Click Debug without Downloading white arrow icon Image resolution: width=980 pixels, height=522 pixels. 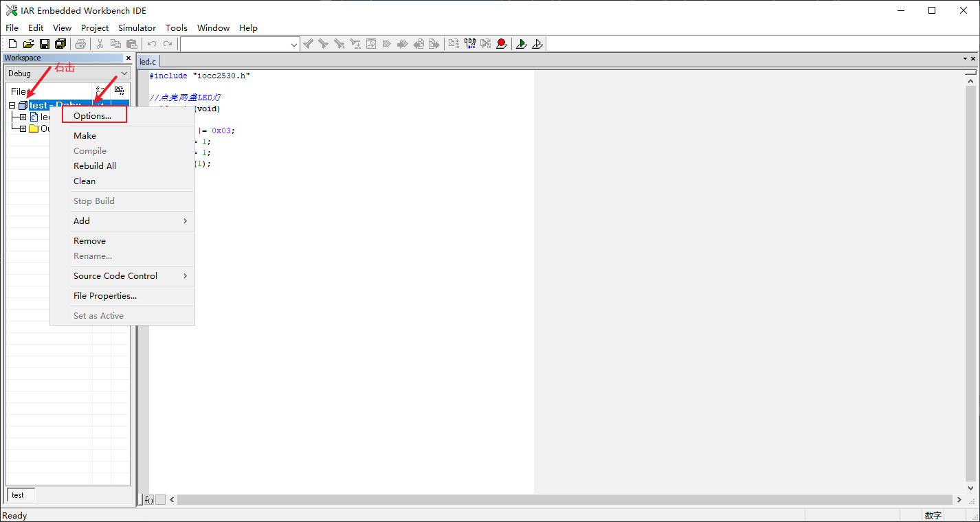point(537,44)
